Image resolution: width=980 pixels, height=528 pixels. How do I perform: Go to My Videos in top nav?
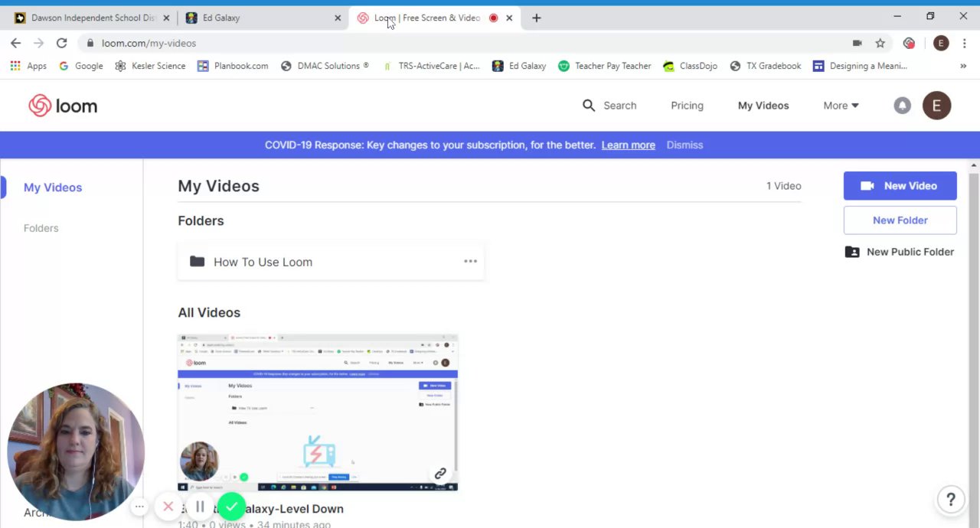pos(763,106)
